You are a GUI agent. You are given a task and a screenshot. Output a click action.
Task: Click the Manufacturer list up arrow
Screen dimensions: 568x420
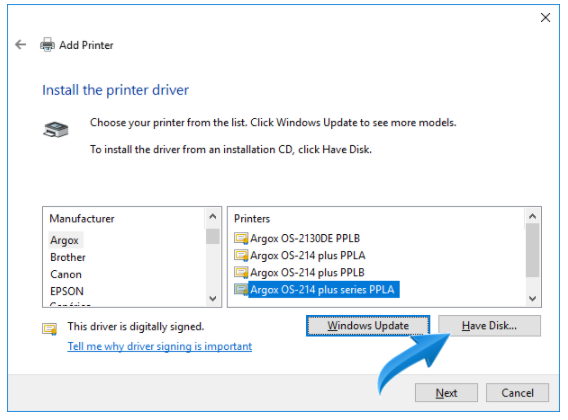(213, 216)
